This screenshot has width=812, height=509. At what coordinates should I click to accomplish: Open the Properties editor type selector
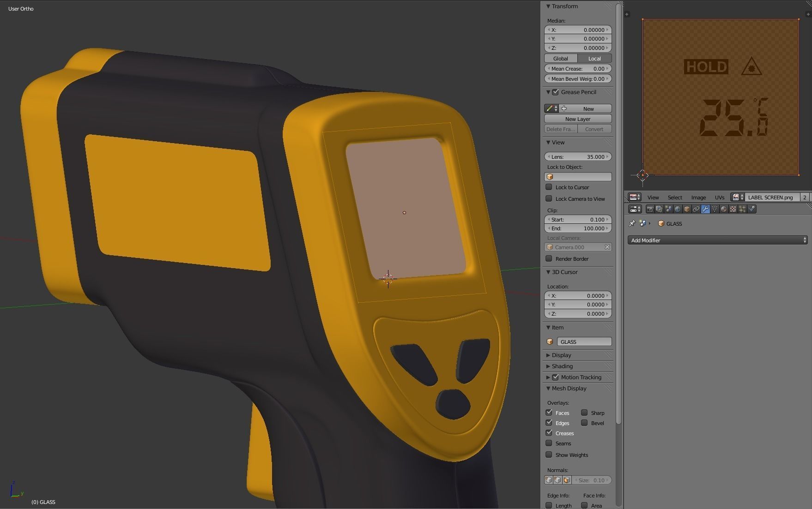(635, 209)
